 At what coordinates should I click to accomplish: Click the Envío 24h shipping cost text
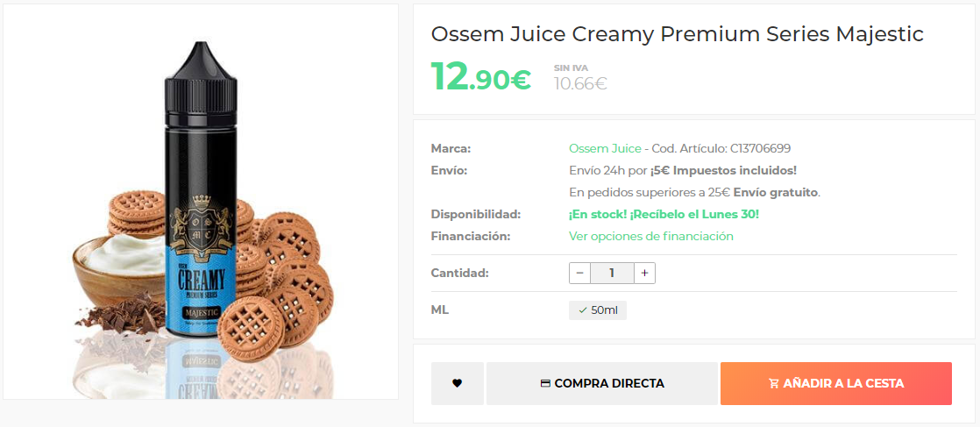(x=682, y=170)
